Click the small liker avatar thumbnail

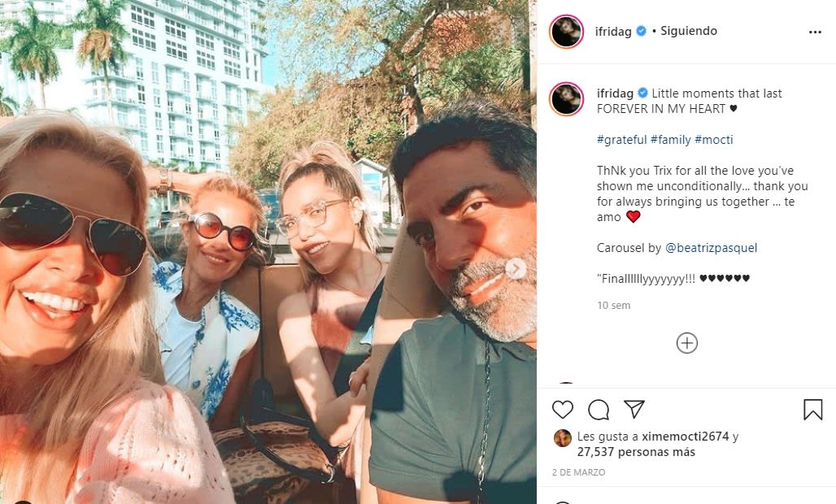click(x=563, y=438)
